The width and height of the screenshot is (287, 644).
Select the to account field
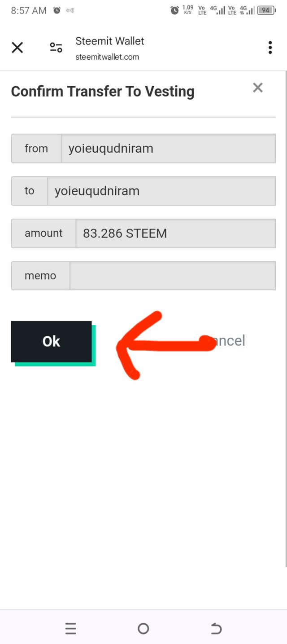coord(161,191)
